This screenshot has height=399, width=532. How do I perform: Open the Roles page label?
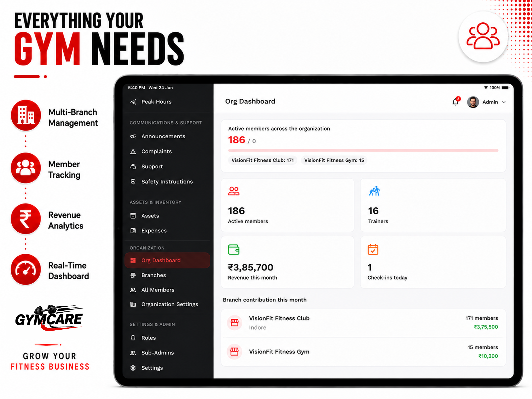(x=148, y=338)
